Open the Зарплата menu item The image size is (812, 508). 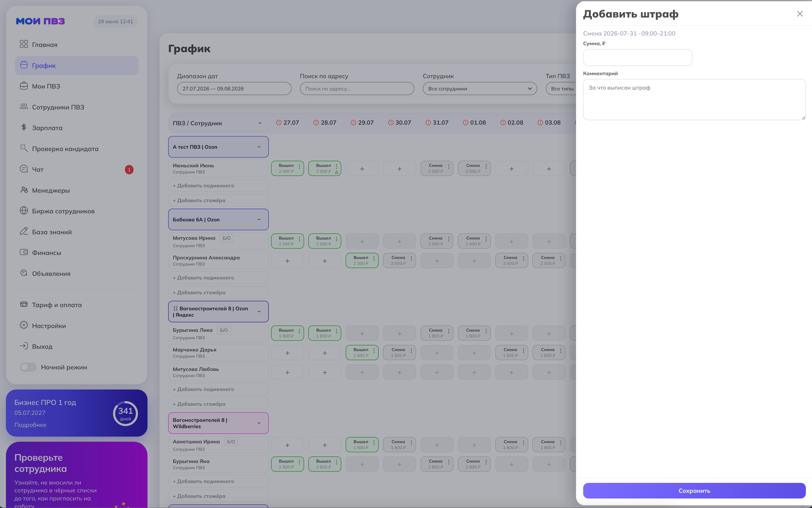pos(77,128)
